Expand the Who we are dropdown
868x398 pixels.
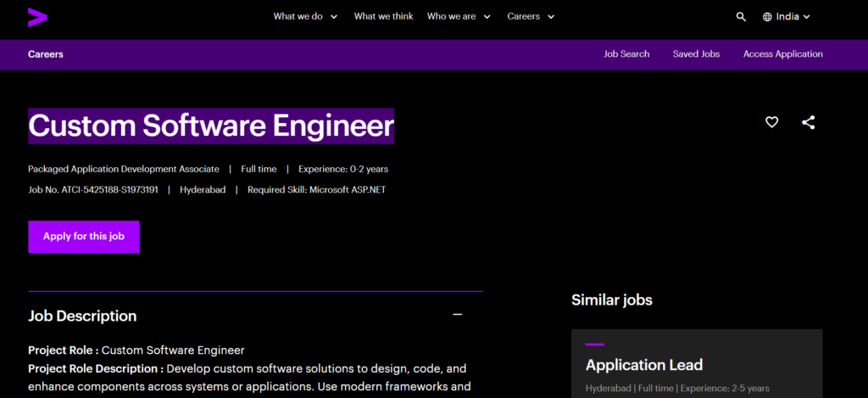[458, 16]
